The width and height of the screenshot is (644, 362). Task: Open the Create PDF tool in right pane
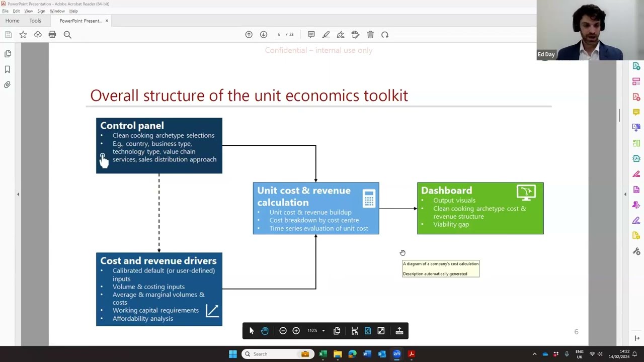[x=636, y=97]
